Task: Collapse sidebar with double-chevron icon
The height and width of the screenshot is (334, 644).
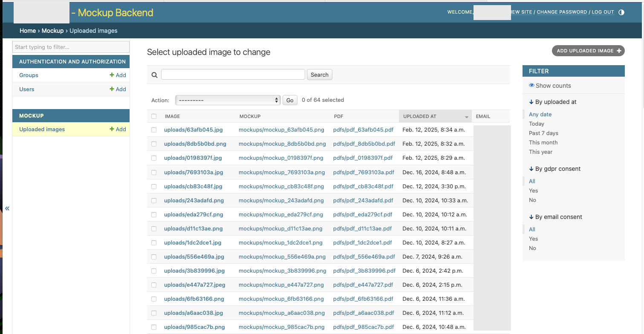Action: pos(7,208)
